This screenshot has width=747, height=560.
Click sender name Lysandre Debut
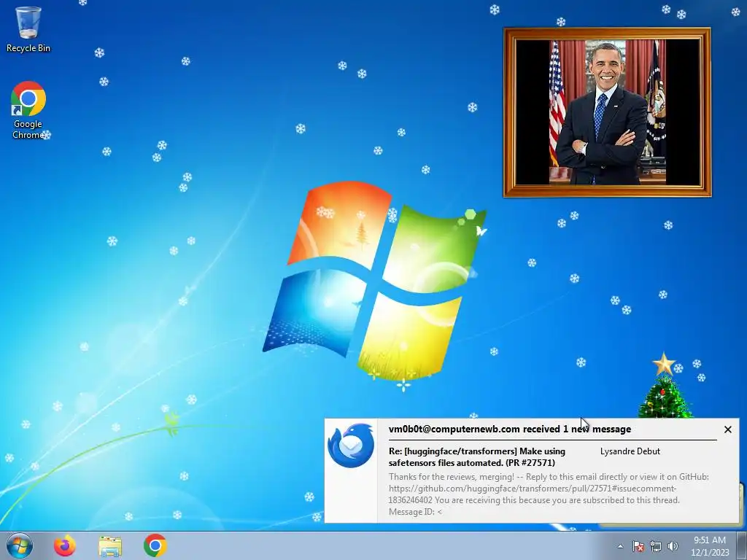630,451
